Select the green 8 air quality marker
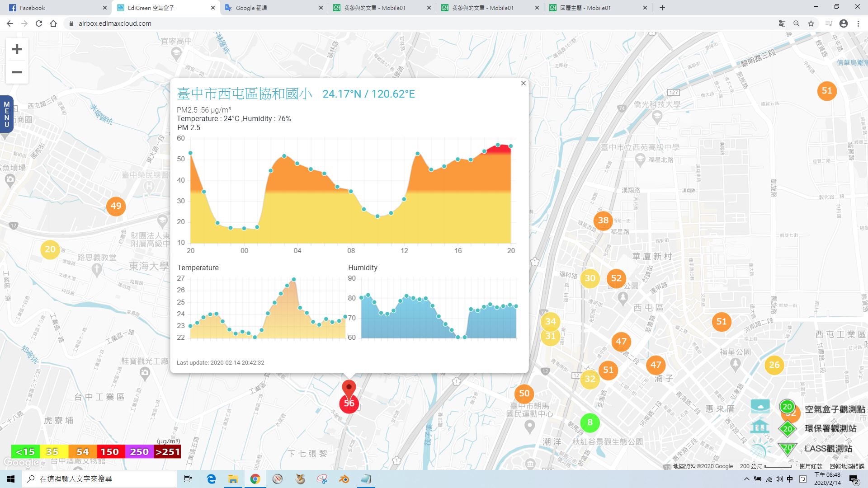The image size is (868, 488). (x=590, y=422)
